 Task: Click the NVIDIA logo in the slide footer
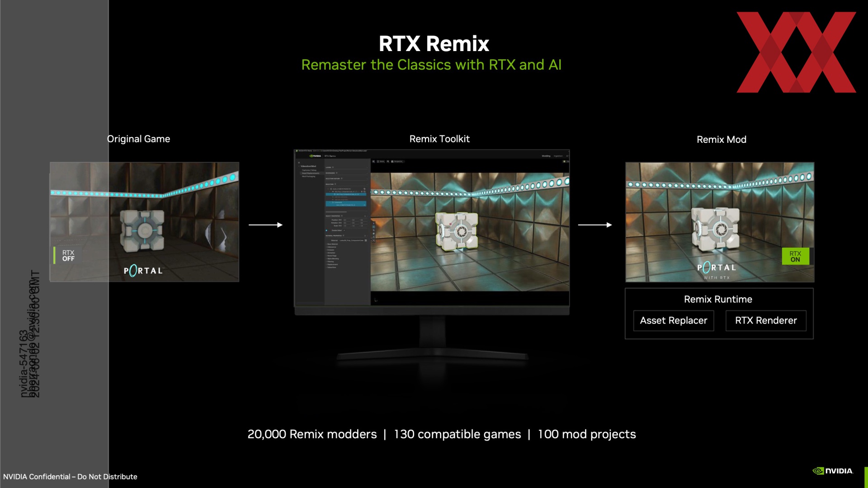833,471
